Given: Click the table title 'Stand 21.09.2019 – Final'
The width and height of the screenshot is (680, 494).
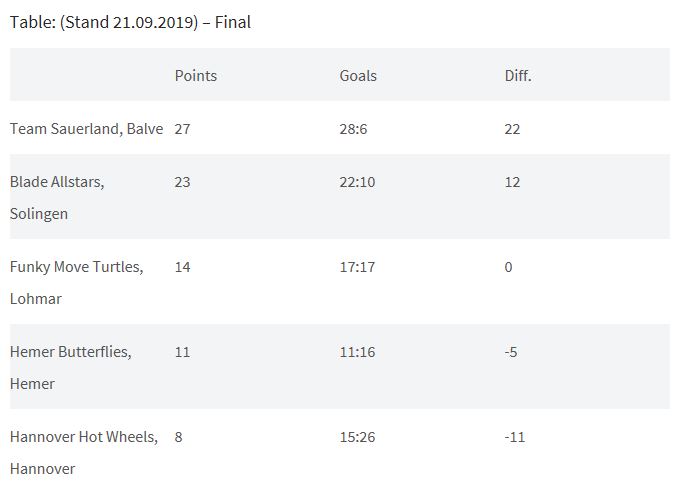Looking at the screenshot, I should pos(130,22).
